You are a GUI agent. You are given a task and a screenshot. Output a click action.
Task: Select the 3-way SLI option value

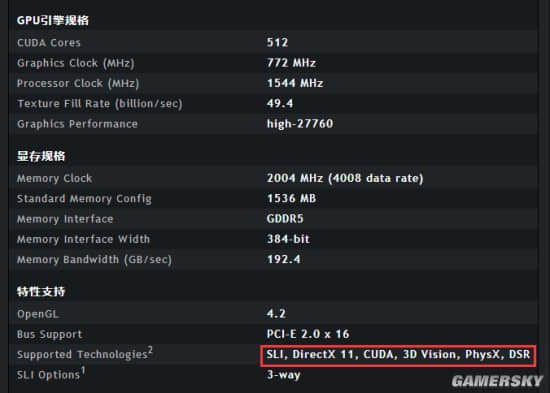click(283, 375)
